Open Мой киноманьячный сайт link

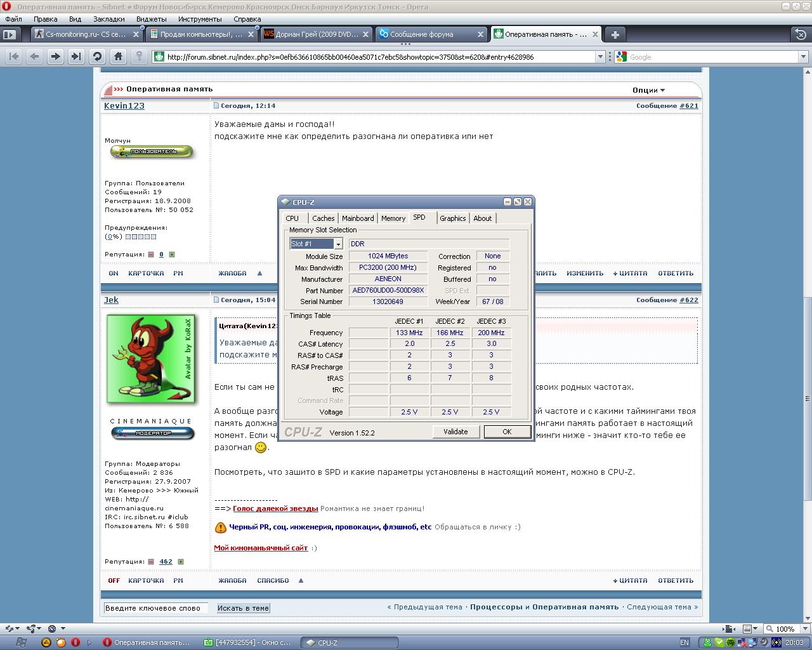(x=261, y=548)
